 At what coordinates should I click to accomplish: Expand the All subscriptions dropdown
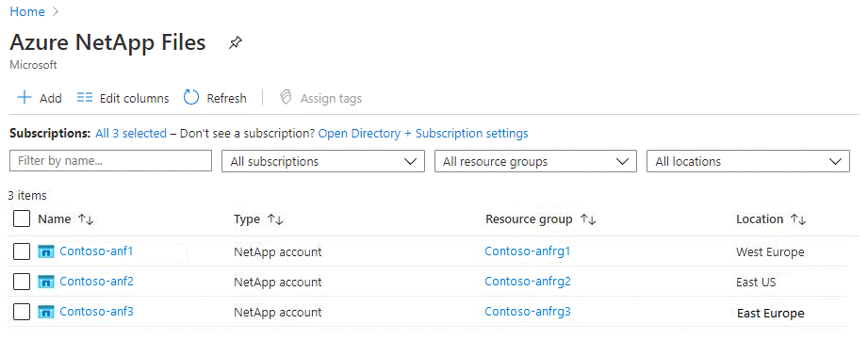[x=323, y=161]
